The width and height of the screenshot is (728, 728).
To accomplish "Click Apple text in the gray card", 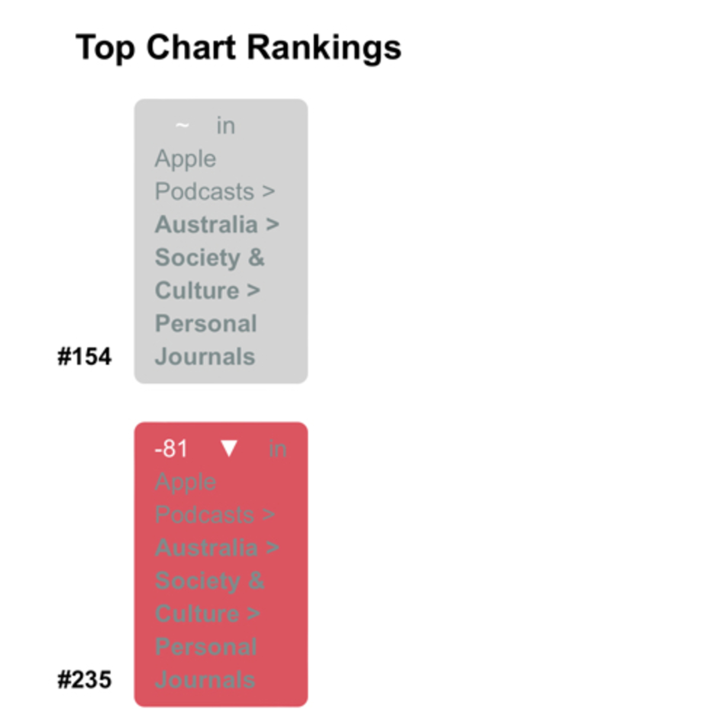I will (x=185, y=159).
